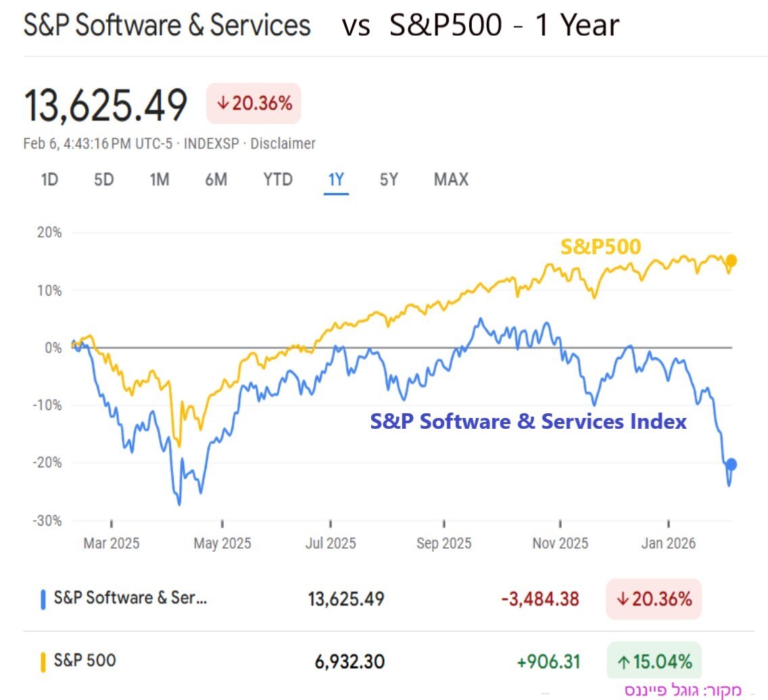Switch to the 1D time range
The image size is (768, 700).
pyautogui.click(x=49, y=180)
